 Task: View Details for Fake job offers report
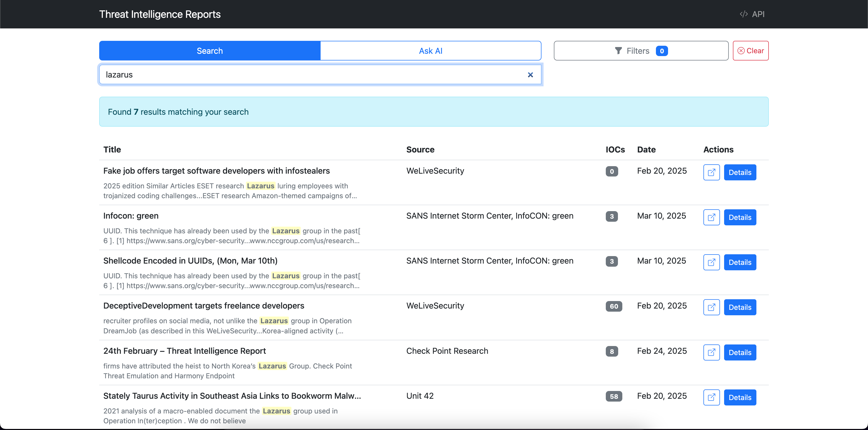[x=740, y=172]
